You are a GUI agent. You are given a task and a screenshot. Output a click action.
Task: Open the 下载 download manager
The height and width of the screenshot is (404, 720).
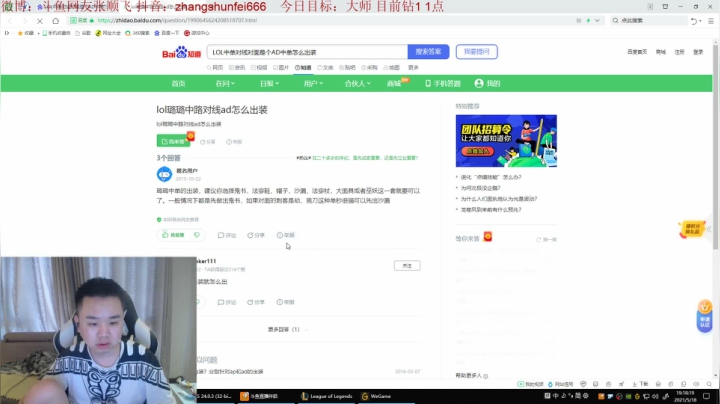640,384
